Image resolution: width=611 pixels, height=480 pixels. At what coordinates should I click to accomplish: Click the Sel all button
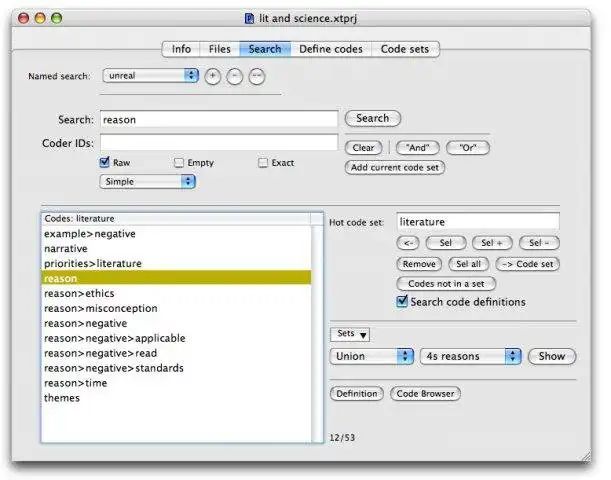[x=468, y=264]
